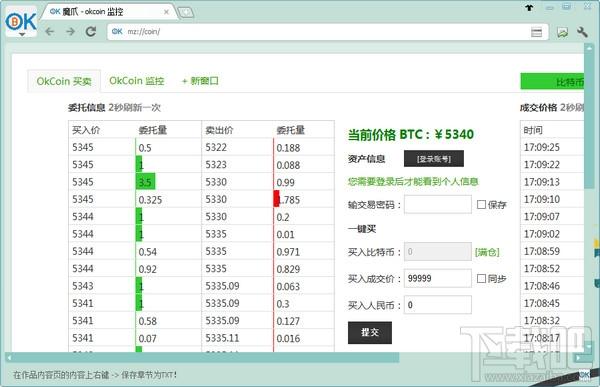
Task: Click the image icon beside address bar
Action: (x=562, y=33)
